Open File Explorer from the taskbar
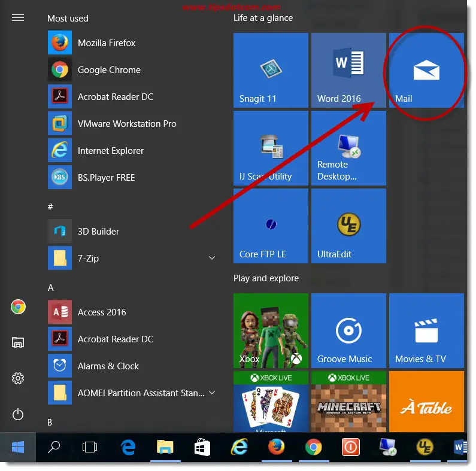476x471 pixels. [165, 447]
